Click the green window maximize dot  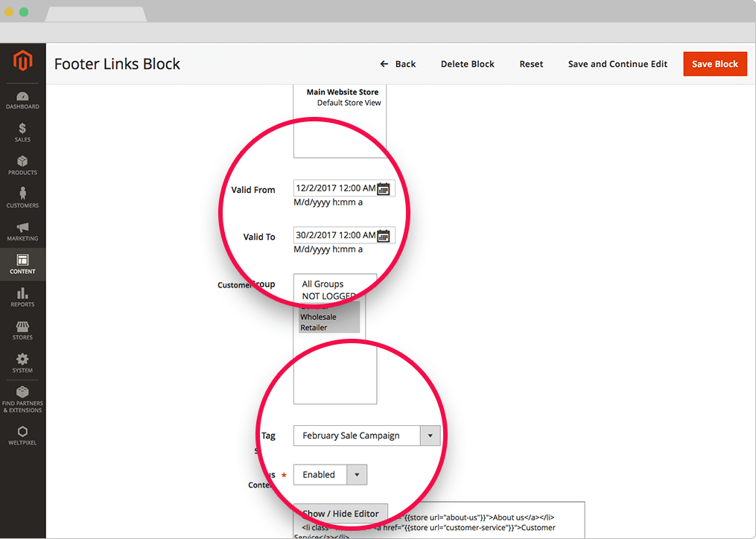(x=24, y=12)
